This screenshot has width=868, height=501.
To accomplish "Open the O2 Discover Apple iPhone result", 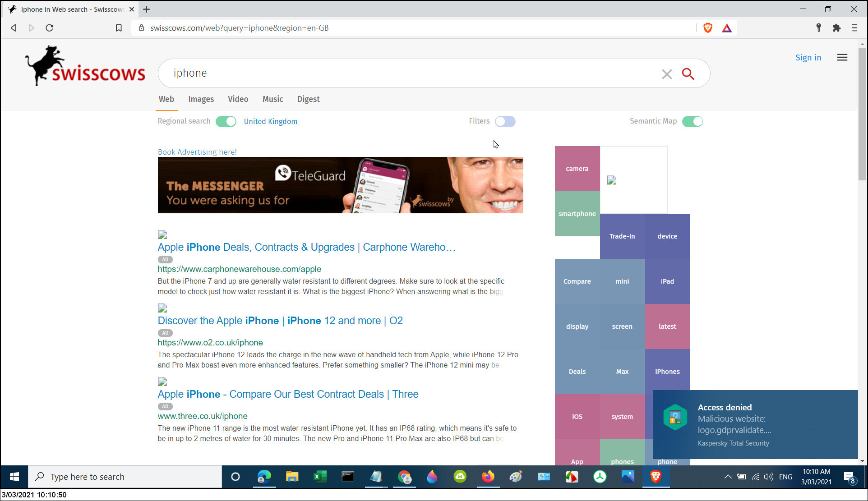I will pos(280,321).
